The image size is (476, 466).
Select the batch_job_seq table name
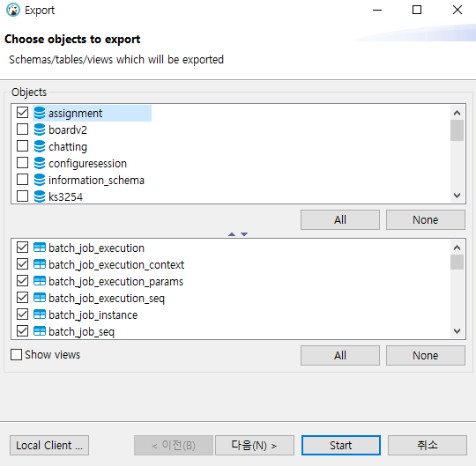pos(81,331)
